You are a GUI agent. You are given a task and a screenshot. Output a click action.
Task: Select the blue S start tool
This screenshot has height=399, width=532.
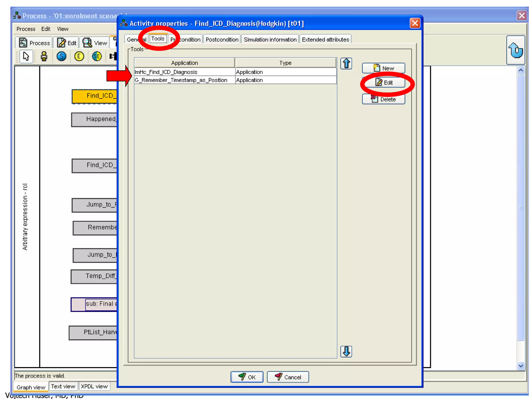click(62, 56)
